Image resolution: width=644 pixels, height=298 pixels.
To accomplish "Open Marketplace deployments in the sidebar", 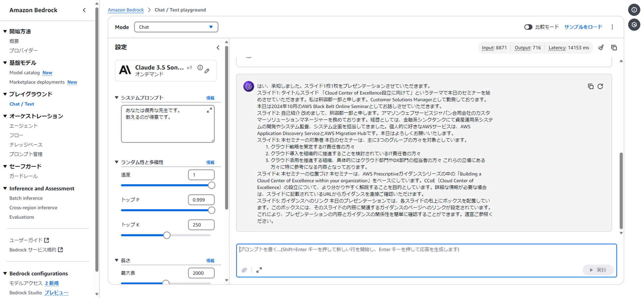I will [x=37, y=82].
